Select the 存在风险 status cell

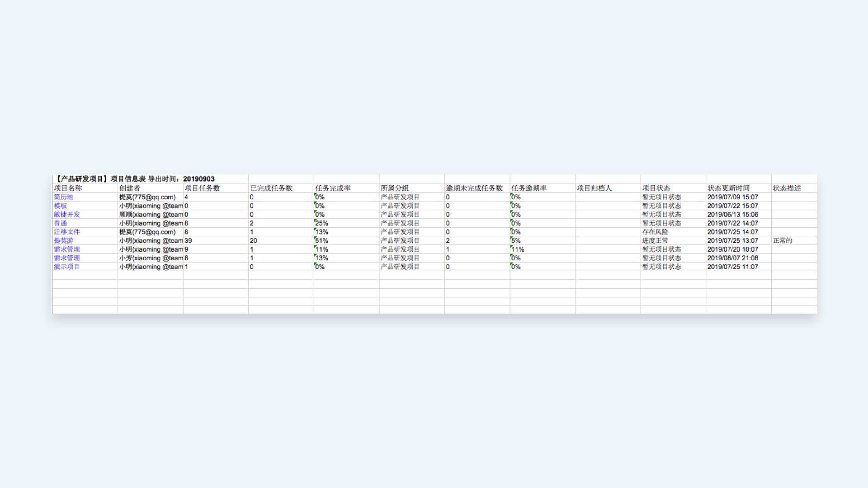point(673,232)
